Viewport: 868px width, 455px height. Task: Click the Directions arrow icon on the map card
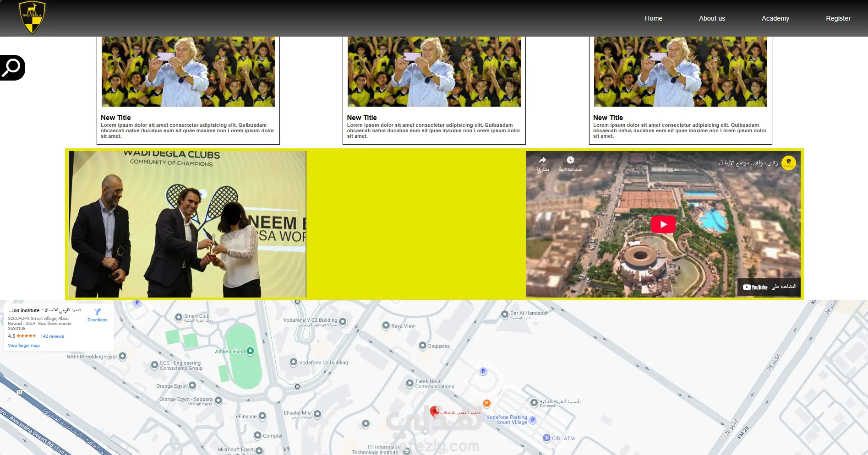pos(98,312)
